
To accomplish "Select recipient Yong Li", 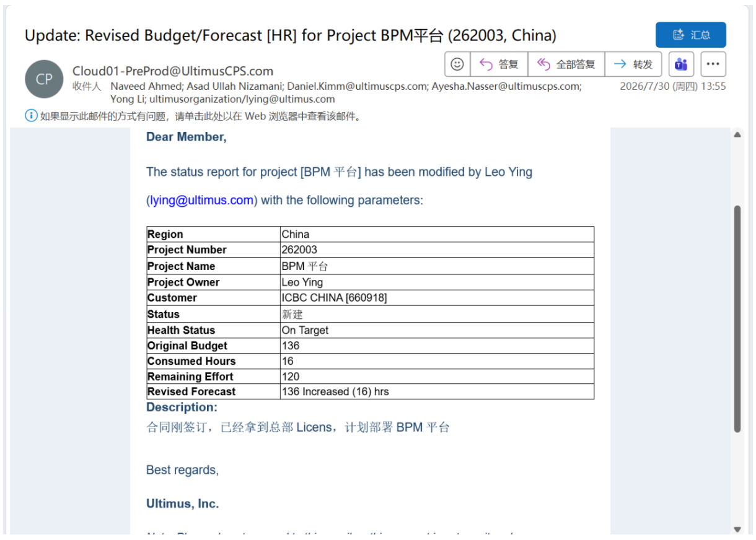I will 126,99.
